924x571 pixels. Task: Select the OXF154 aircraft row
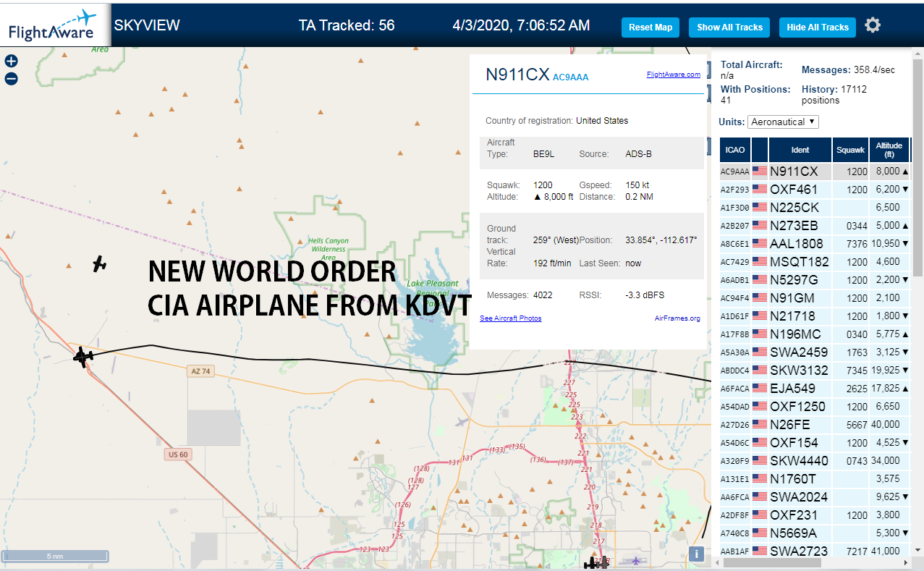[x=815, y=443]
